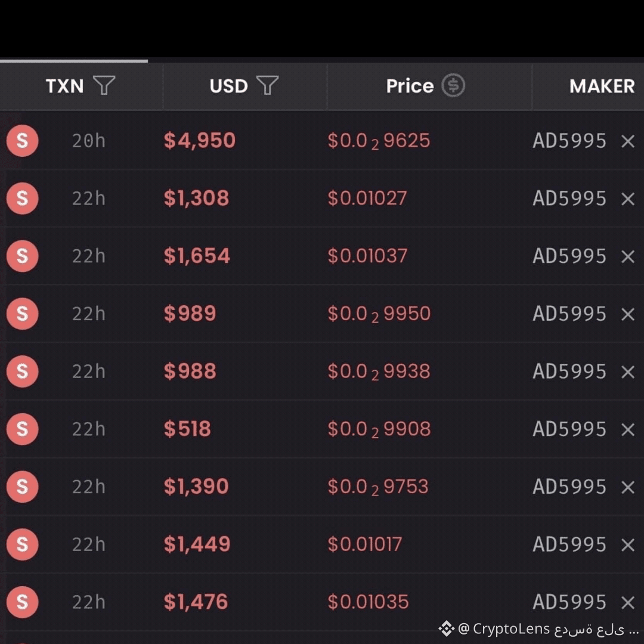Click the sell badge on the $989 row
Screen dimensions: 644x644
[22, 314]
